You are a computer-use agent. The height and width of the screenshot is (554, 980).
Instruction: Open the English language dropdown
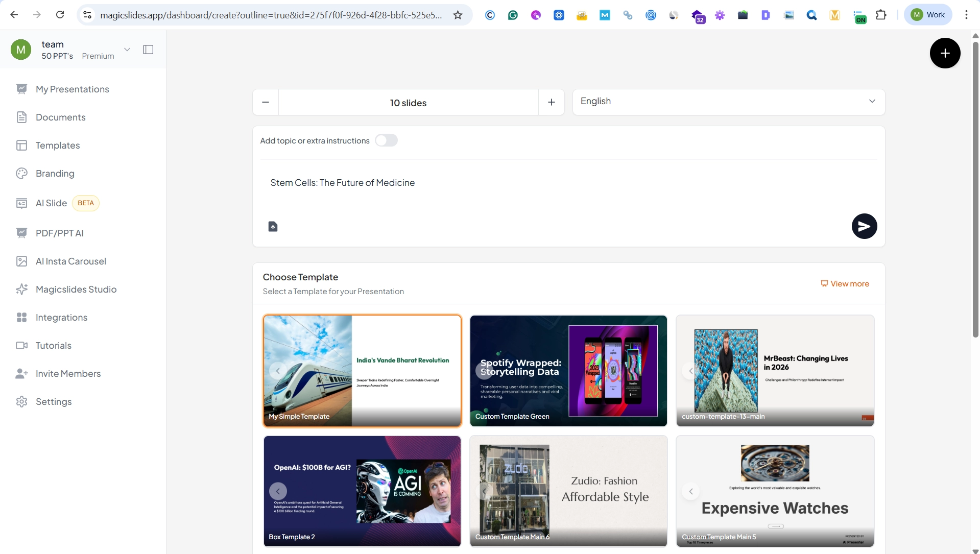point(728,102)
